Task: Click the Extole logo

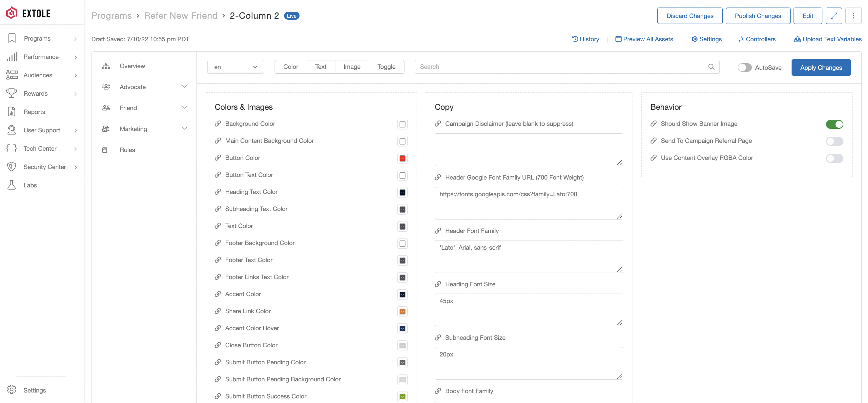Action: pyautogui.click(x=28, y=13)
